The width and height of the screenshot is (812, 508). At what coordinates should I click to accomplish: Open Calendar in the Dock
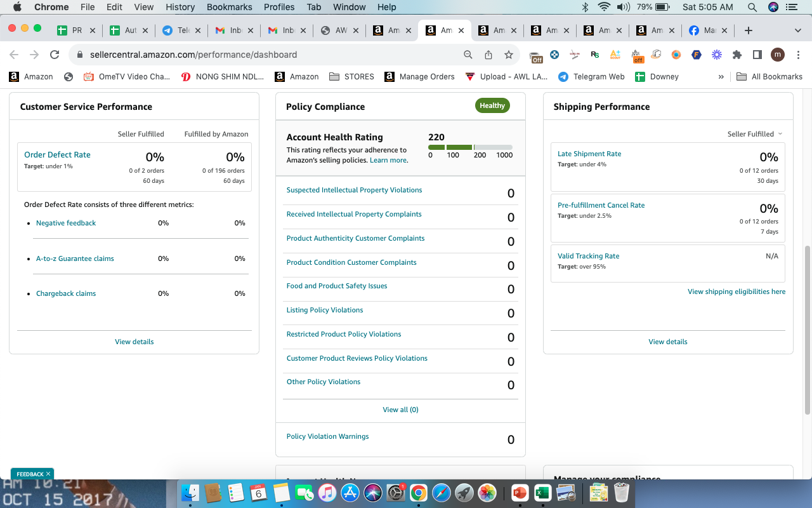click(x=258, y=493)
